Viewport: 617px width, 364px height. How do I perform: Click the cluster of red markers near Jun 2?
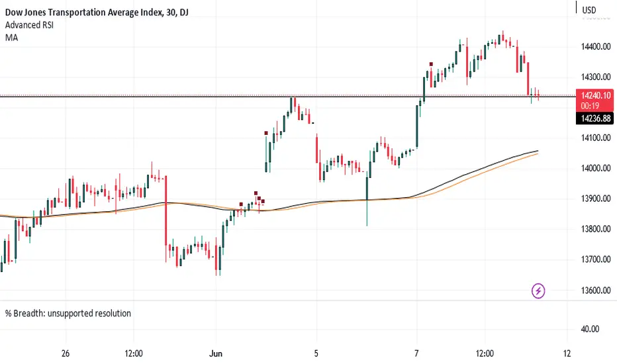(x=259, y=197)
